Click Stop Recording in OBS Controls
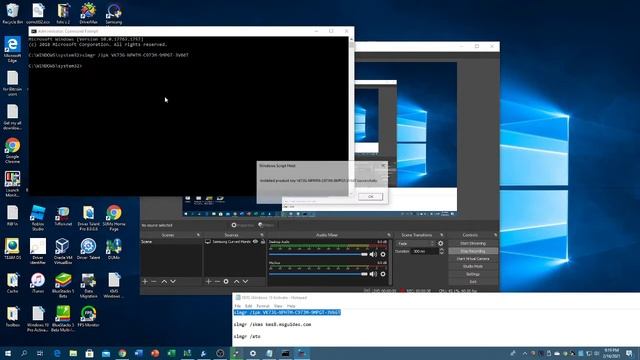 [473, 251]
